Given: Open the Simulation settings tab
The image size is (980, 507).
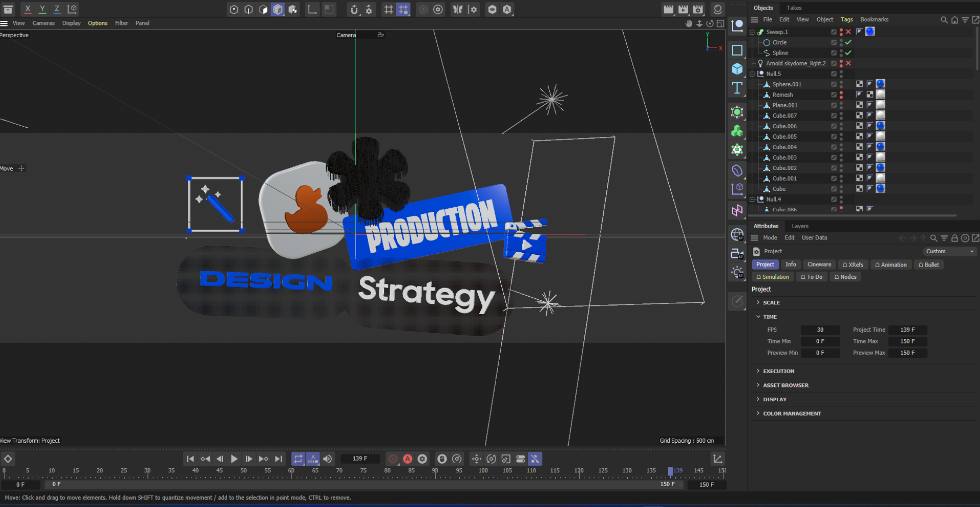Looking at the screenshot, I should coord(773,277).
